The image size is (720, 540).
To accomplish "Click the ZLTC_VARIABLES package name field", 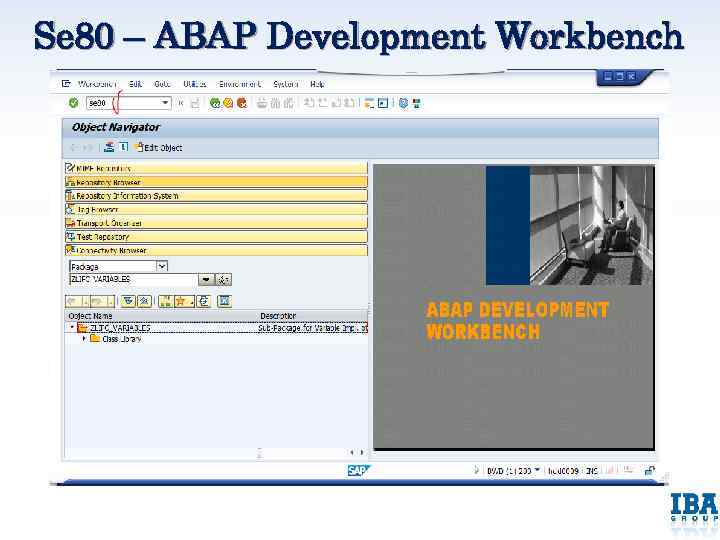I will coord(133,279).
